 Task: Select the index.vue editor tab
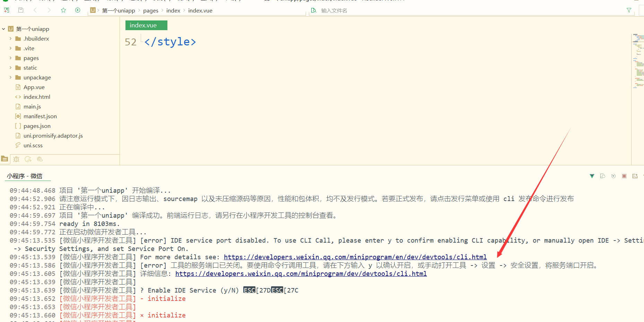click(146, 25)
